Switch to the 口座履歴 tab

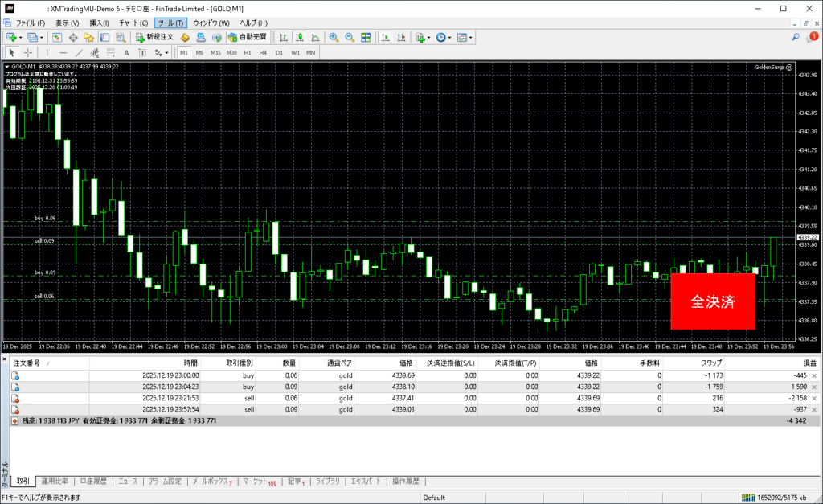click(94, 481)
